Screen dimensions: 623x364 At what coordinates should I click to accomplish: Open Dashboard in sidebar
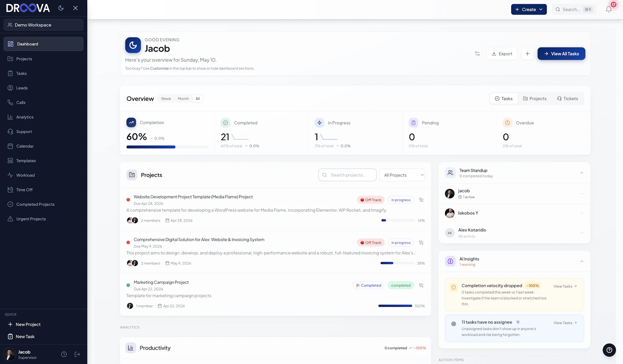coord(44,44)
